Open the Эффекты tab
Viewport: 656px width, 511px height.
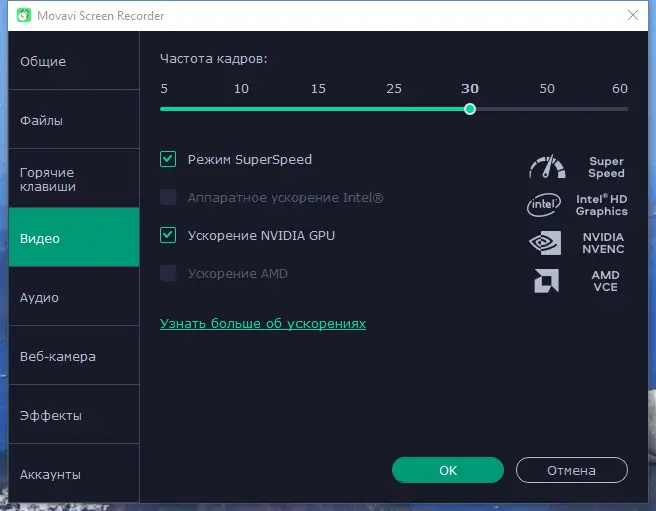pyautogui.click(x=73, y=415)
